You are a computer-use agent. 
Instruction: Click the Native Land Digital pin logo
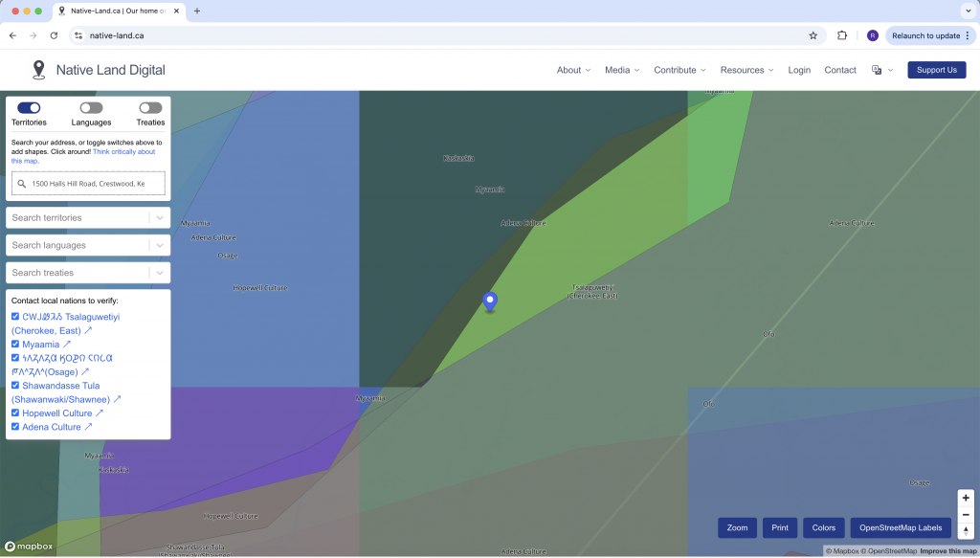pyautogui.click(x=38, y=70)
